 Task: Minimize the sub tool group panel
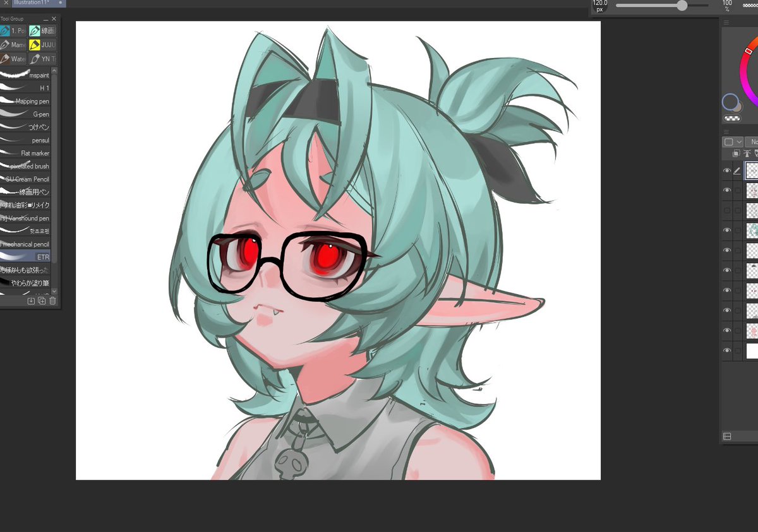click(45, 19)
